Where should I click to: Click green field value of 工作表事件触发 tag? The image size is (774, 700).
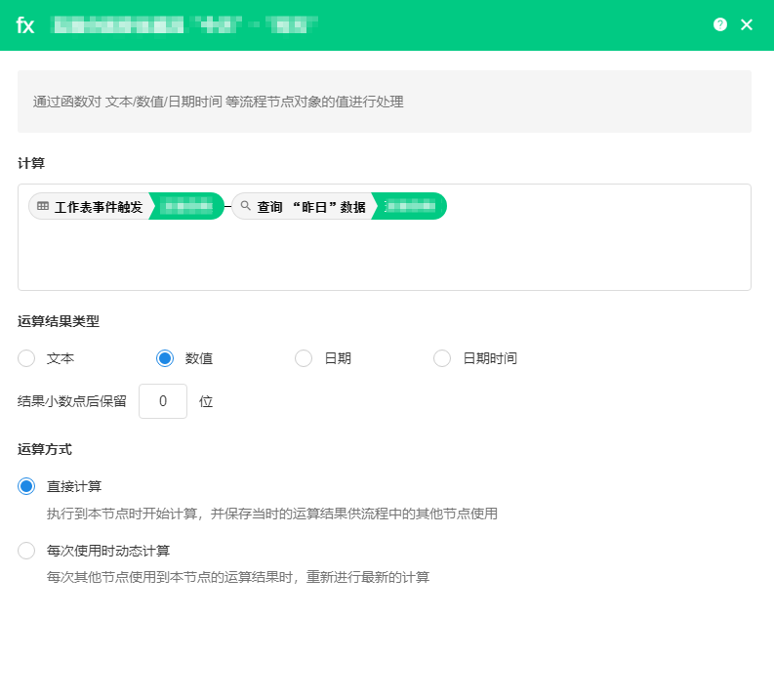[x=186, y=206]
